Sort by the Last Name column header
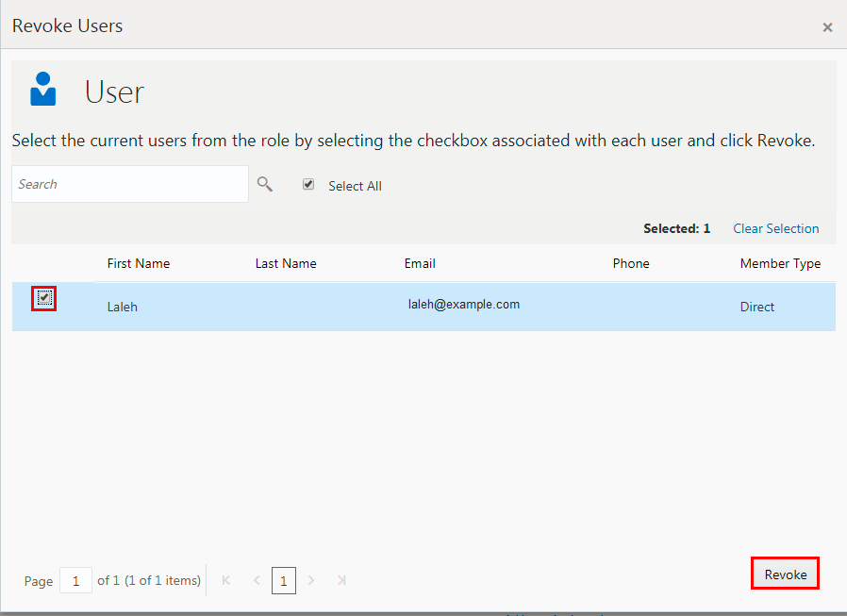Screen dimensions: 847x616 coord(286,263)
